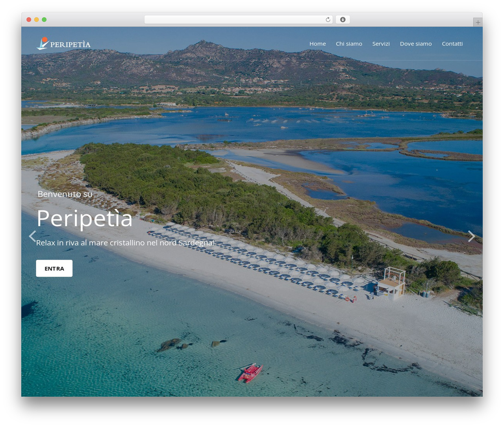This screenshot has width=504, height=427.
Task: Show previous slide with the left arrow
Action: coord(32,236)
